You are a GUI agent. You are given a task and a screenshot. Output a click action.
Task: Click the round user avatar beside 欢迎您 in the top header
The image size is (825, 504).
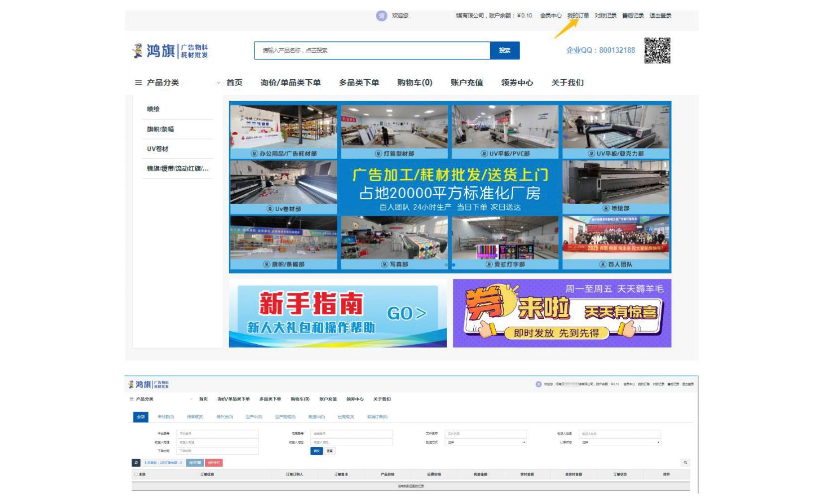(x=381, y=16)
